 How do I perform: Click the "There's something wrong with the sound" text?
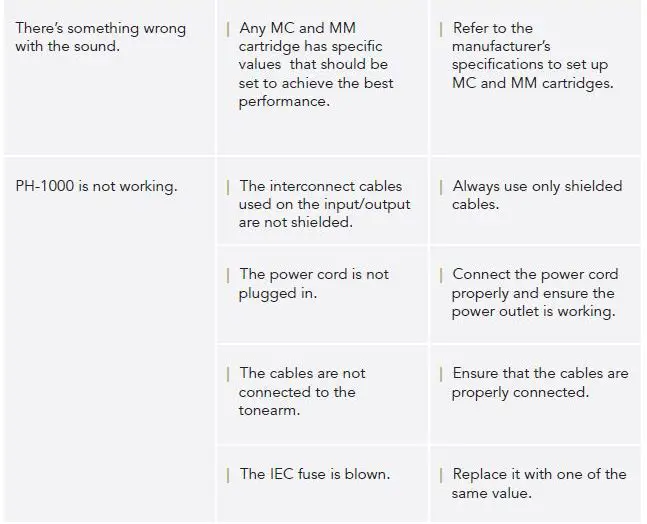coord(100,37)
